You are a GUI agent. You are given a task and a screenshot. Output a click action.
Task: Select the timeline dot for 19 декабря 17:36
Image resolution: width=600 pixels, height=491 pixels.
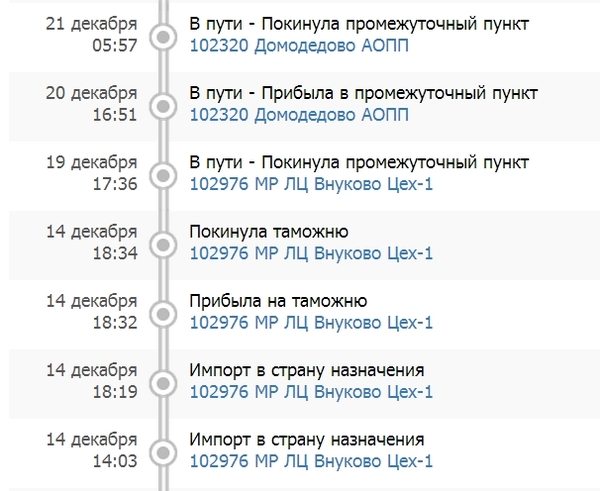pyautogui.click(x=161, y=174)
